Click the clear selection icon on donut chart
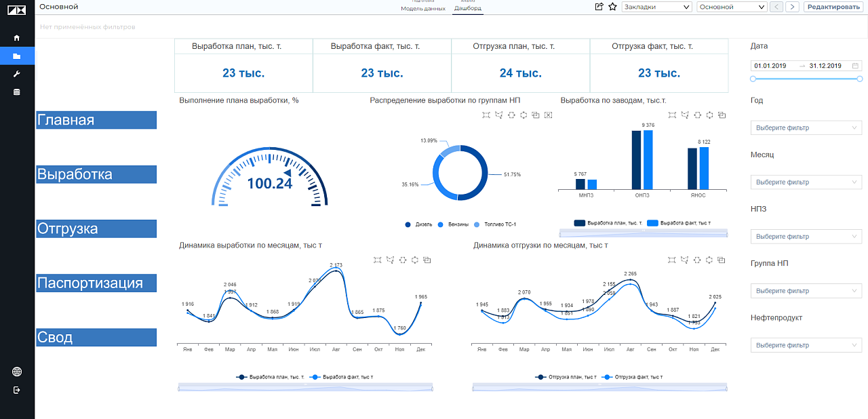Screen dimensions: 868x419 [x=548, y=115]
